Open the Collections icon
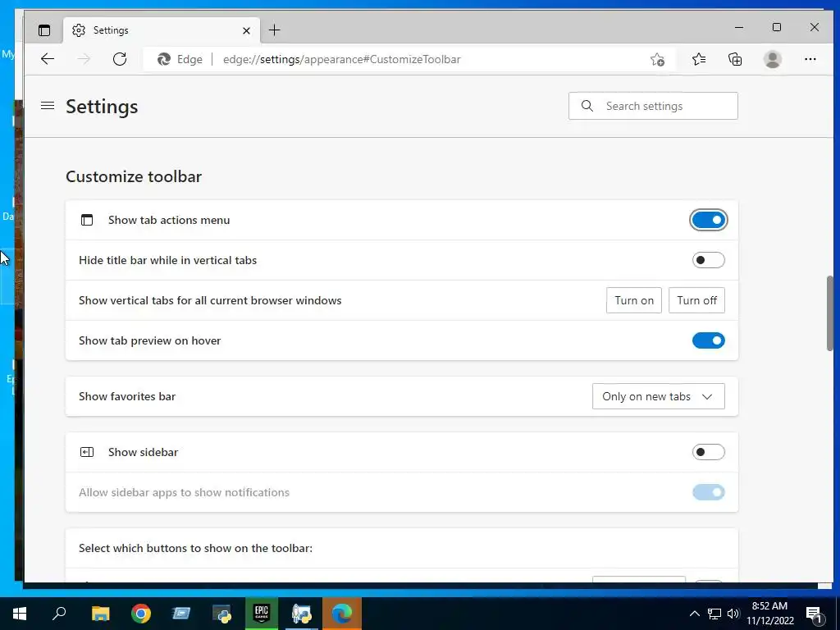Viewport: 840px width, 630px height. (x=735, y=59)
